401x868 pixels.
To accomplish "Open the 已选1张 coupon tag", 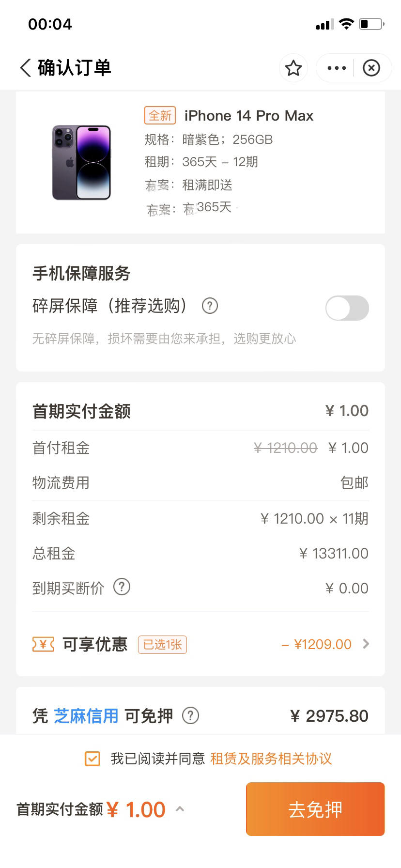I will coord(162,645).
